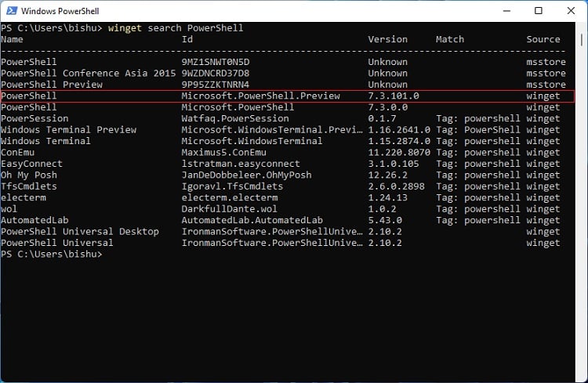
Task: Click the Version column header
Action: pyautogui.click(x=387, y=39)
